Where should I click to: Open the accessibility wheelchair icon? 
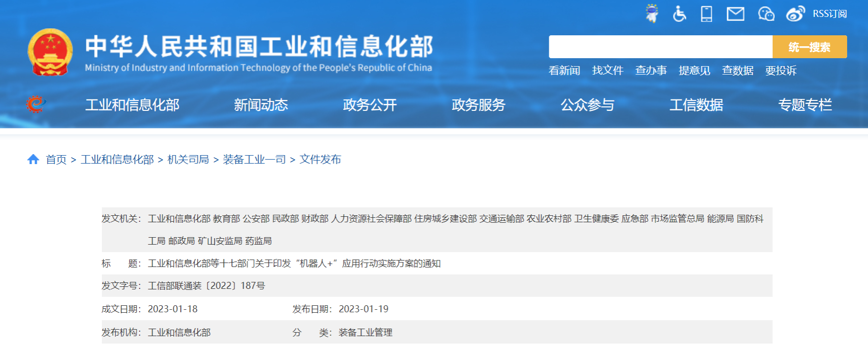coord(679,14)
